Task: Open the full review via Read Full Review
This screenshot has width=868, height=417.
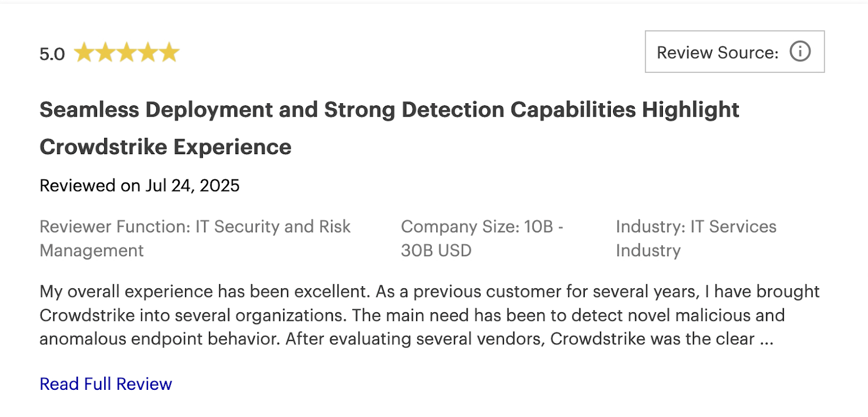Action: pyautogui.click(x=105, y=384)
